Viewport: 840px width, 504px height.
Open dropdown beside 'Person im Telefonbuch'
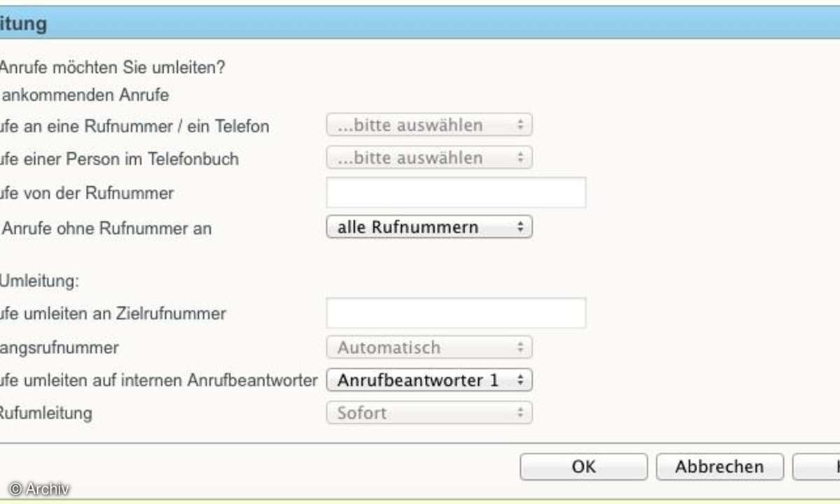tap(429, 157)
